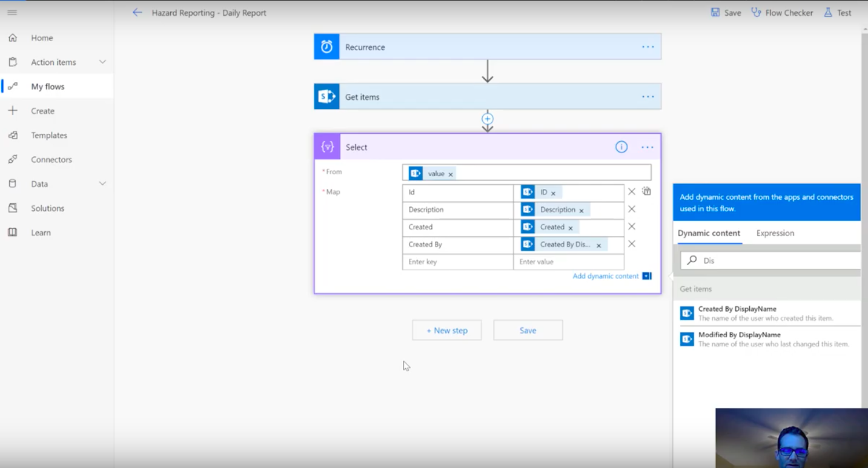Insert a step using the plus connector
This screenshot has height=468, width=868.
(x=488, y=119)
